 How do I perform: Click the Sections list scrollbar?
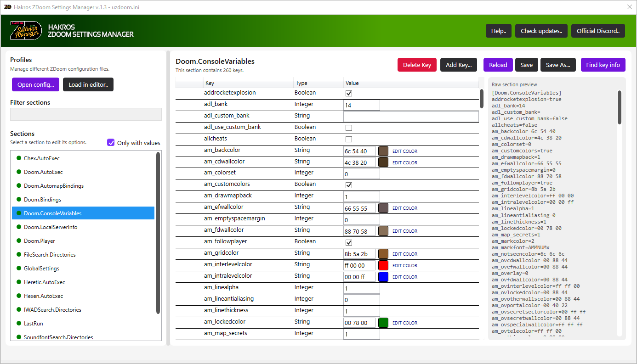point(158,233)
